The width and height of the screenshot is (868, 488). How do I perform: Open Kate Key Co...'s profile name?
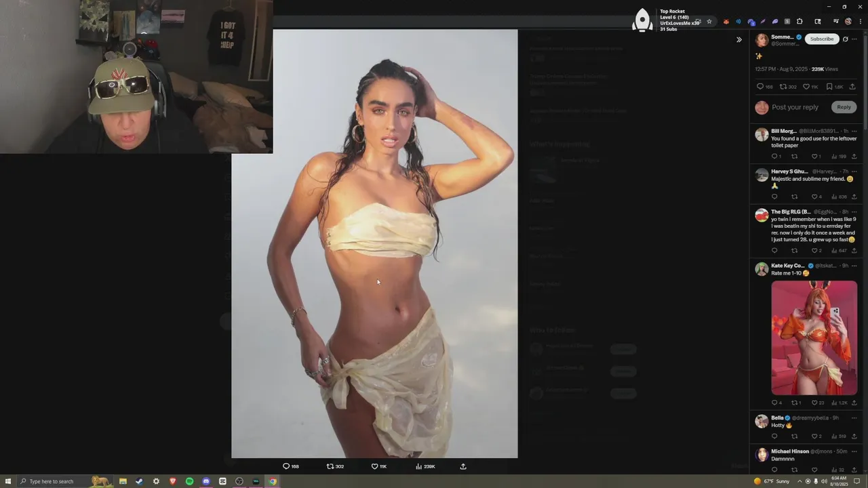tap(788, 266)
